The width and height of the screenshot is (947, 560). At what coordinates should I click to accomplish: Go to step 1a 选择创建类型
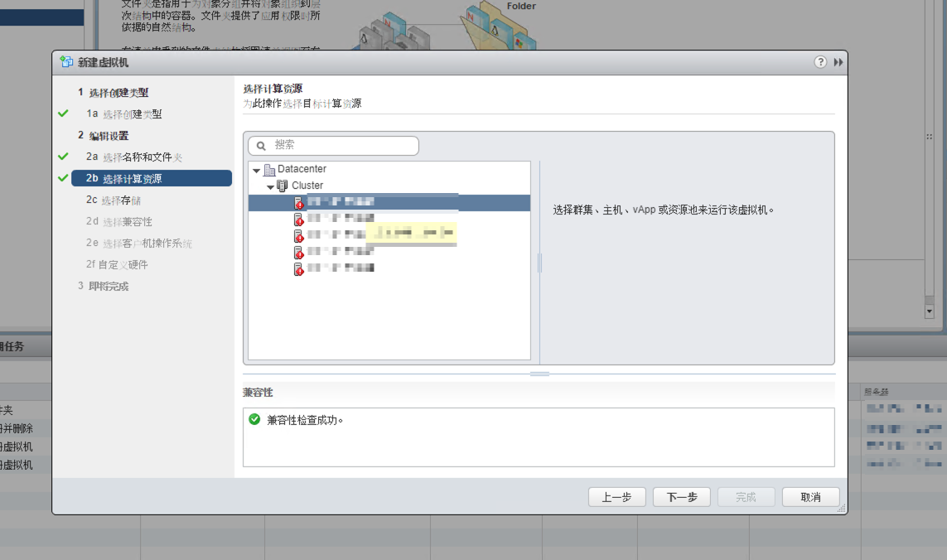pyautogui.click(x=132, y=114)
